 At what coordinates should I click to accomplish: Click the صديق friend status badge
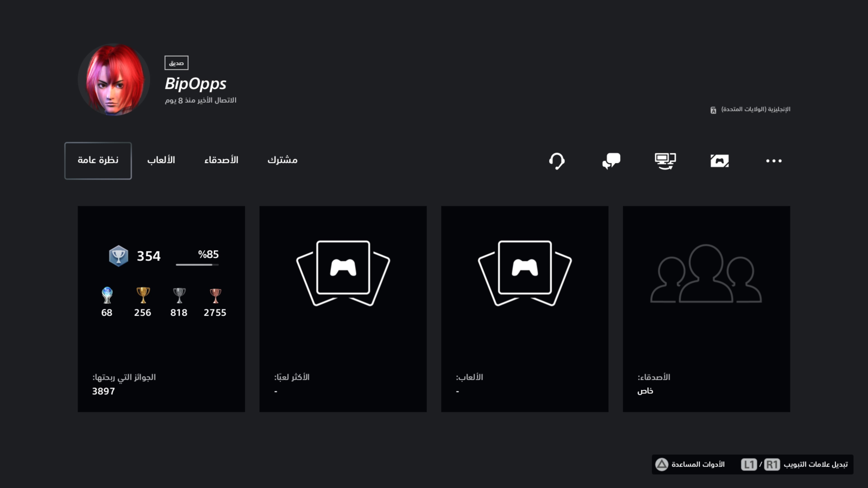[x=176, y=63]
